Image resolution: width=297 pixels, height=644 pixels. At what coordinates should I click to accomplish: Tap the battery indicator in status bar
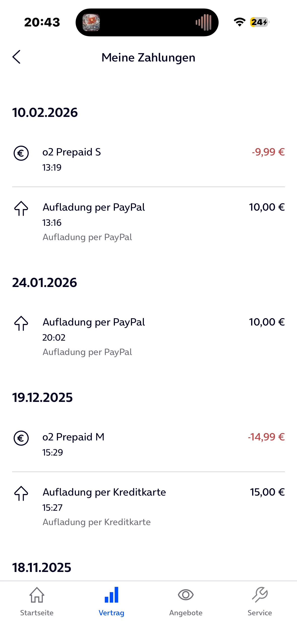point(259,22)
